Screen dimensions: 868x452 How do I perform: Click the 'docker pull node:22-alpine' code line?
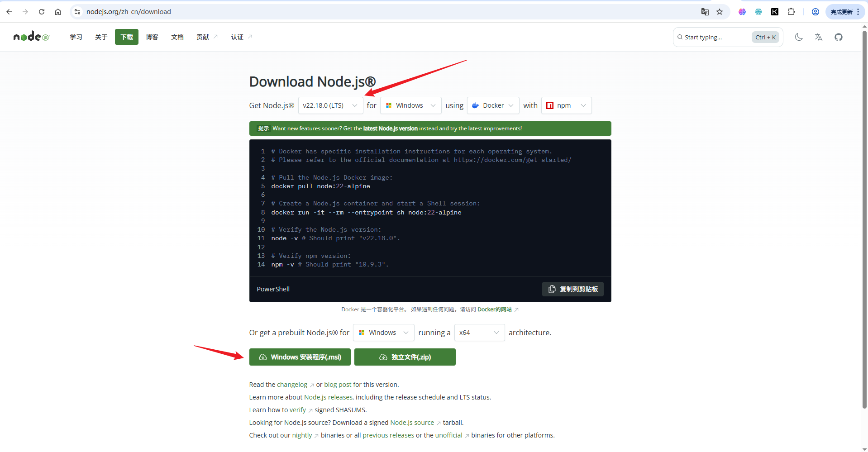click(x=320, y=186)
